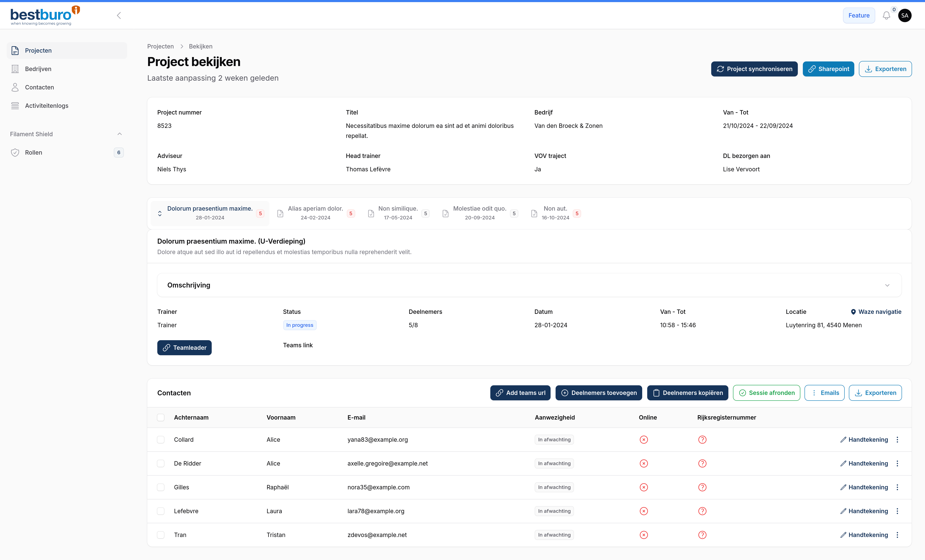Open Rollen shield icon in sidebar
This screenshot has width=925, height=560.
15,153
